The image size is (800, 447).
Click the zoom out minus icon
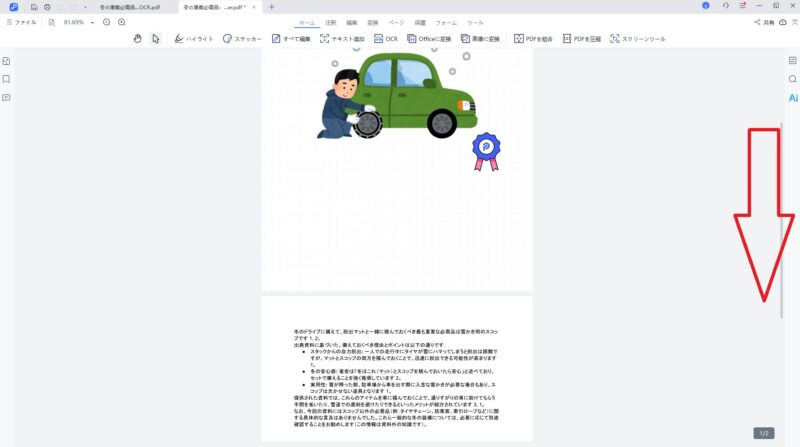[106, 21]
